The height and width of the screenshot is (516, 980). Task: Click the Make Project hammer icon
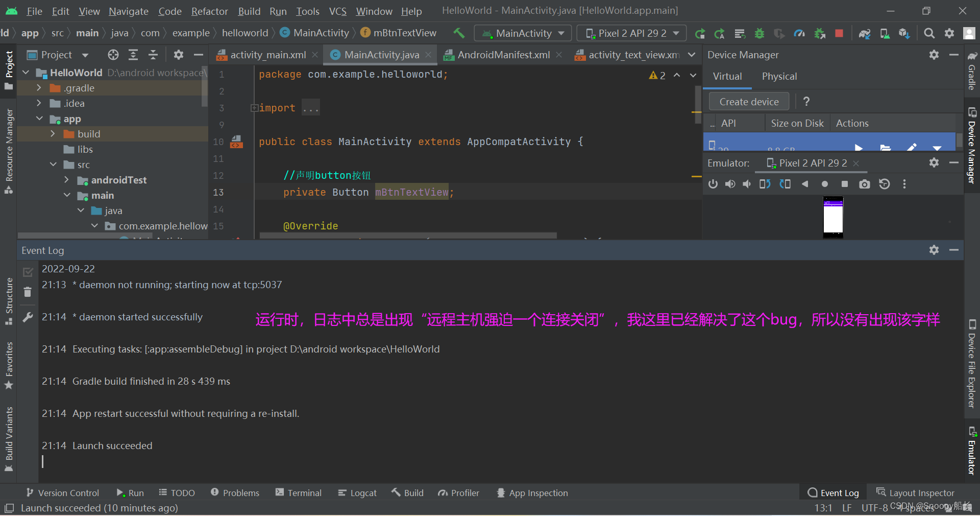459,33
